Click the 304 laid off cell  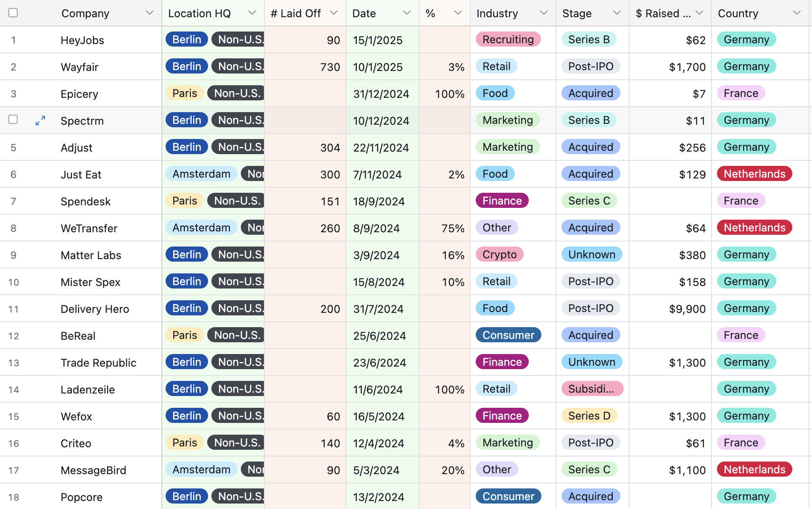(x=305, y=147)
